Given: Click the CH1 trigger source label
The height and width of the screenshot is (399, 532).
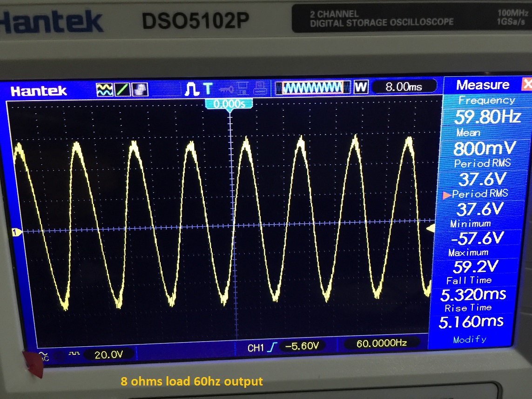Looking at the screenshot, I should [256, 348].
